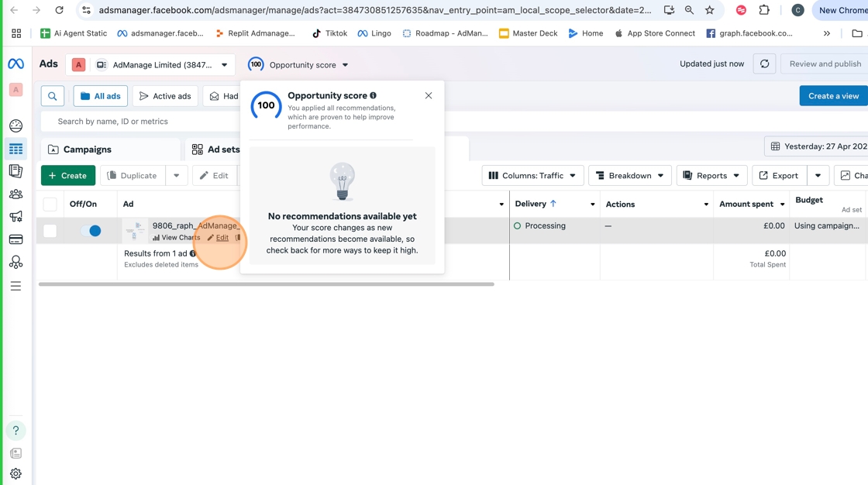Open the Columns: Traffic dropdown
Screen dimensions: 868x485
pos(532,176)
